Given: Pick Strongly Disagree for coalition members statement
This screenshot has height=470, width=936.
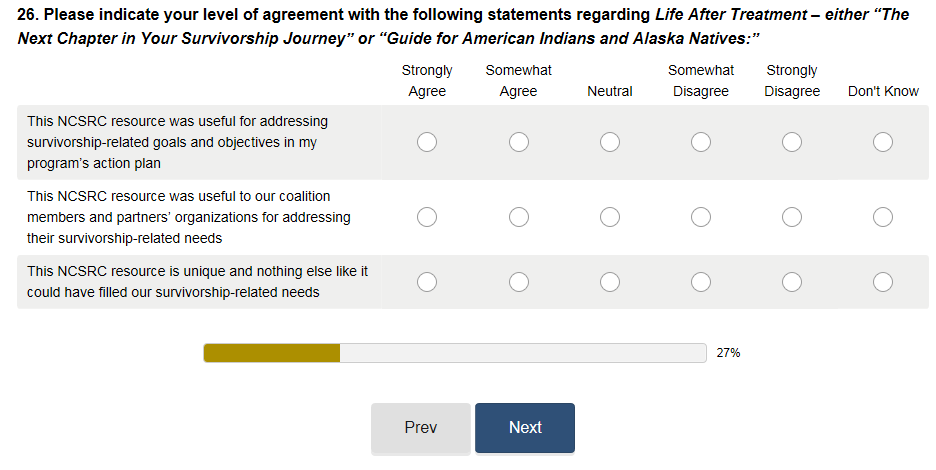Looking at the screenshot, I should [x=792, y=217].
